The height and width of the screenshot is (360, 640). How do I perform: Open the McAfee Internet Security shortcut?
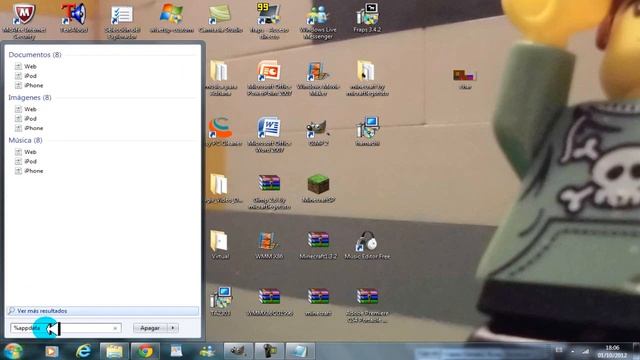pos(24,20)
